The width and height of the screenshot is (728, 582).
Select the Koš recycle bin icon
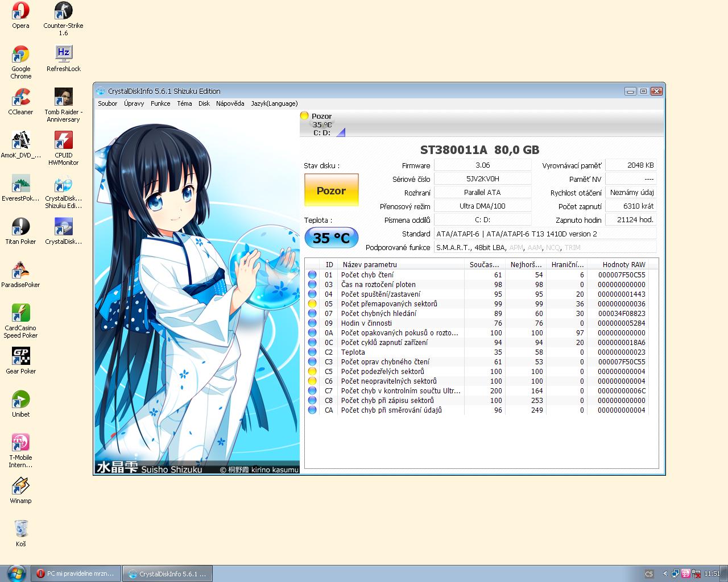20,534
